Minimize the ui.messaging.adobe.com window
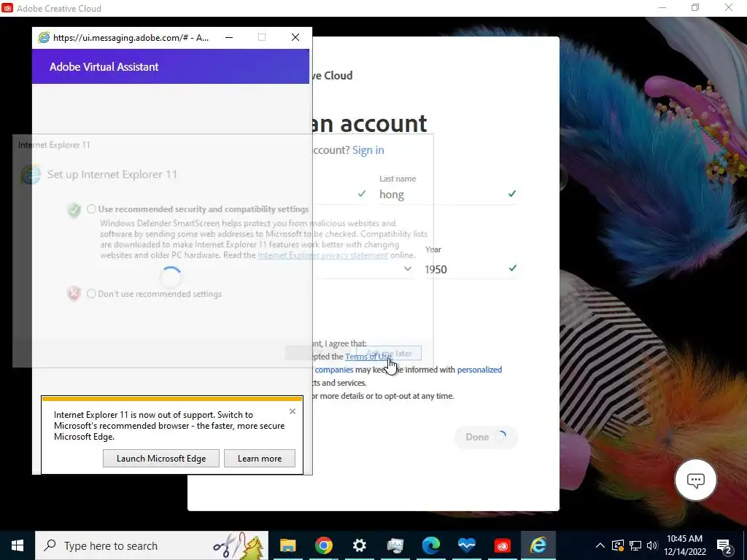This screenshot has width=747, height=560. (x=229, y=38)
